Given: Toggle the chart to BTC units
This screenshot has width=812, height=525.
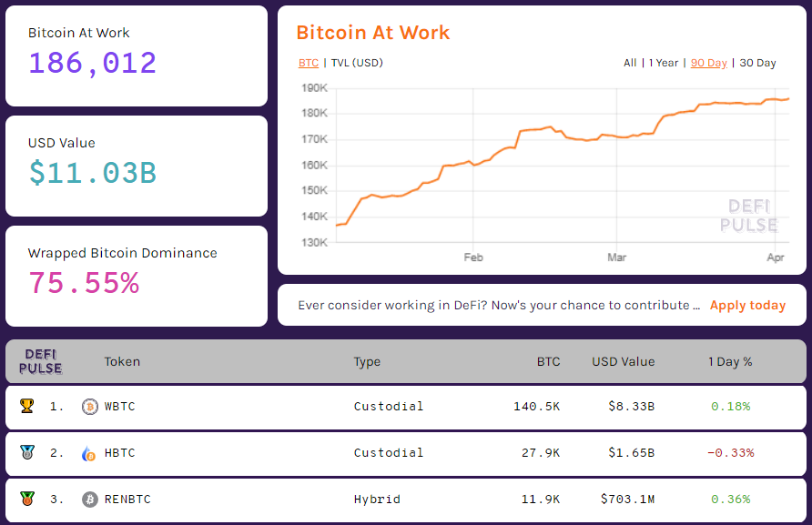Looking at the screenshot, I should tap(309, 63).
